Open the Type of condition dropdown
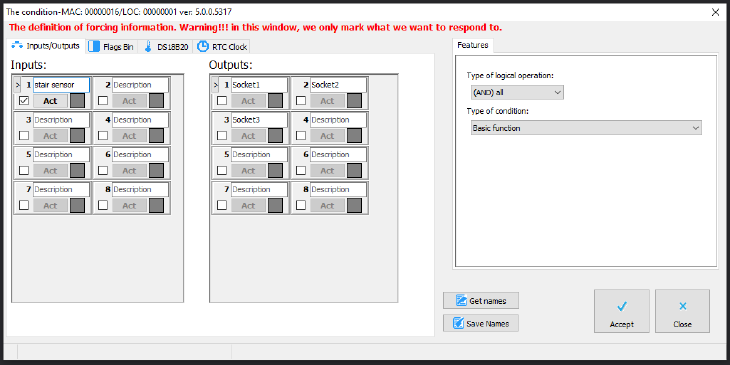730x365 pixels. [586, 128]
